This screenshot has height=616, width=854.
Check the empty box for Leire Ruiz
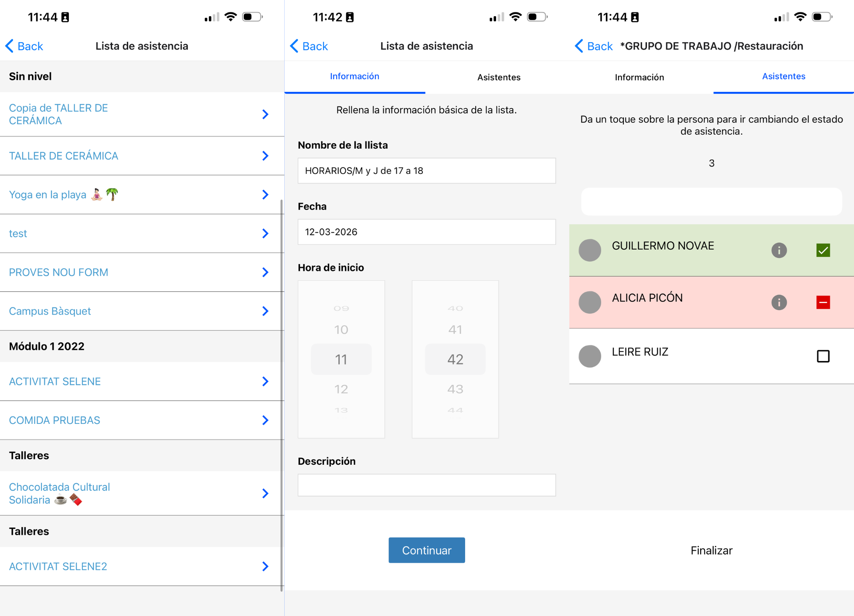823,356
